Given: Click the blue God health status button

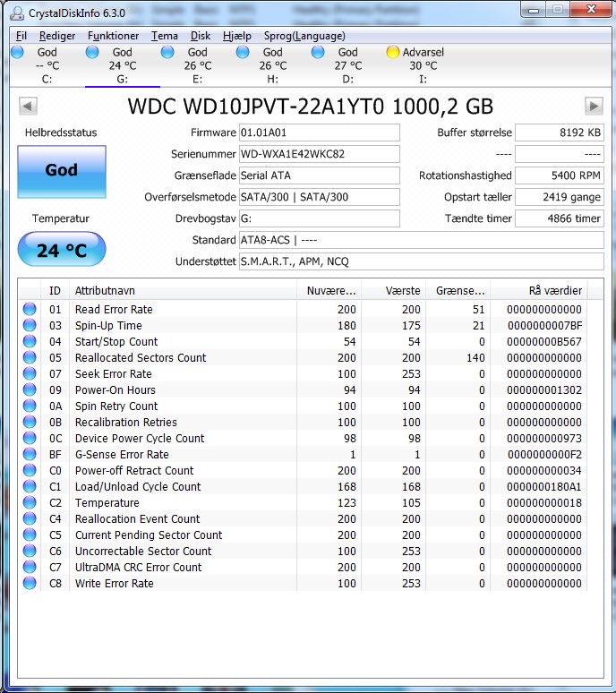Looking at the screenshot, I should tap(62, 172).
